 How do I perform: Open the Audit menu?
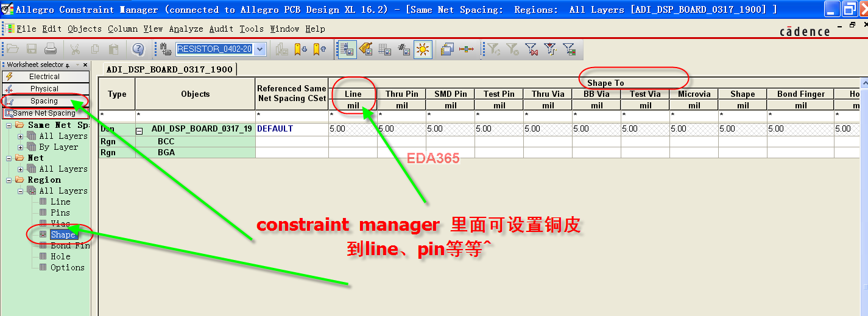click(x=221, y=29)
